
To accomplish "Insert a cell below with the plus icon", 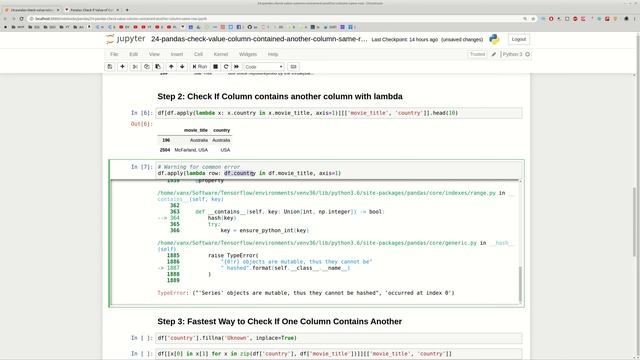I will [x=122, y=67].
